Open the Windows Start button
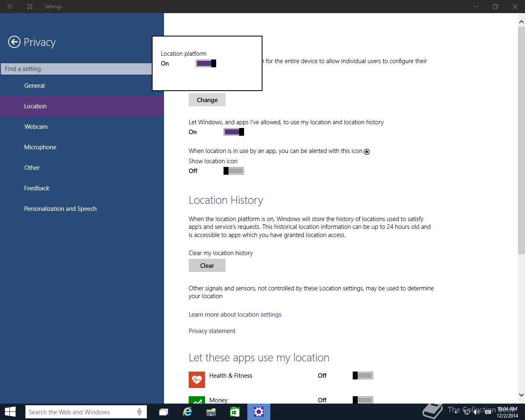Image resolution: width=525 pixels, height=420 pixels. pyautogui.click(x=10, y=412)
